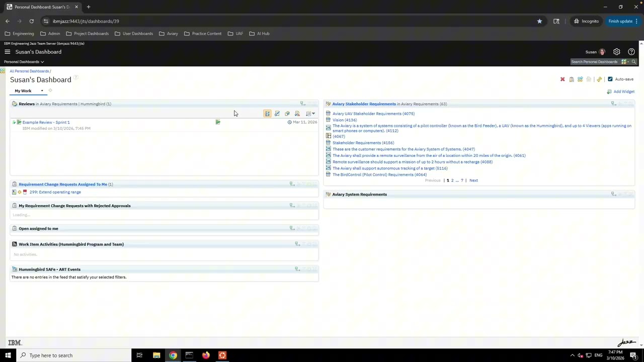Toggle the Auto-save checkbox

[610, 79]
